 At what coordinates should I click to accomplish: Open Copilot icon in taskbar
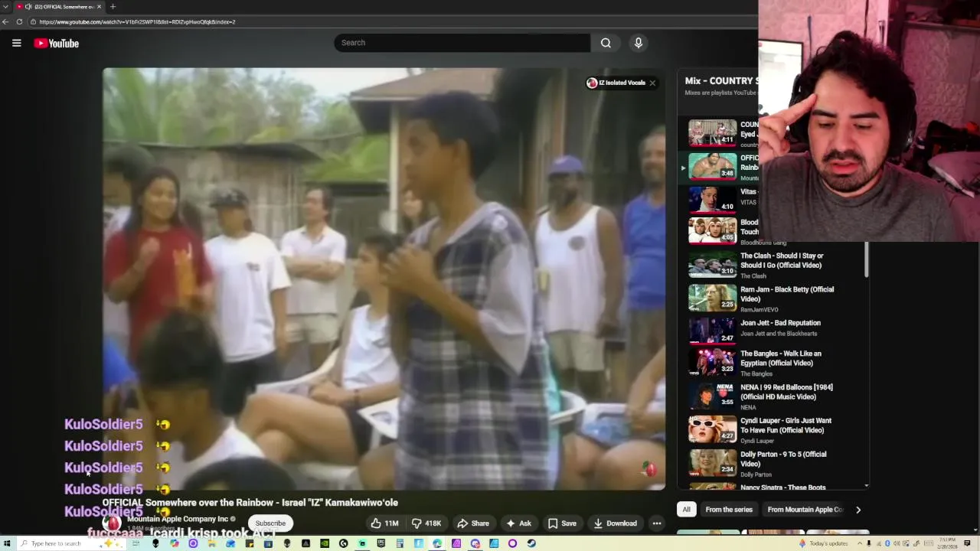click(x=175, y=543)
